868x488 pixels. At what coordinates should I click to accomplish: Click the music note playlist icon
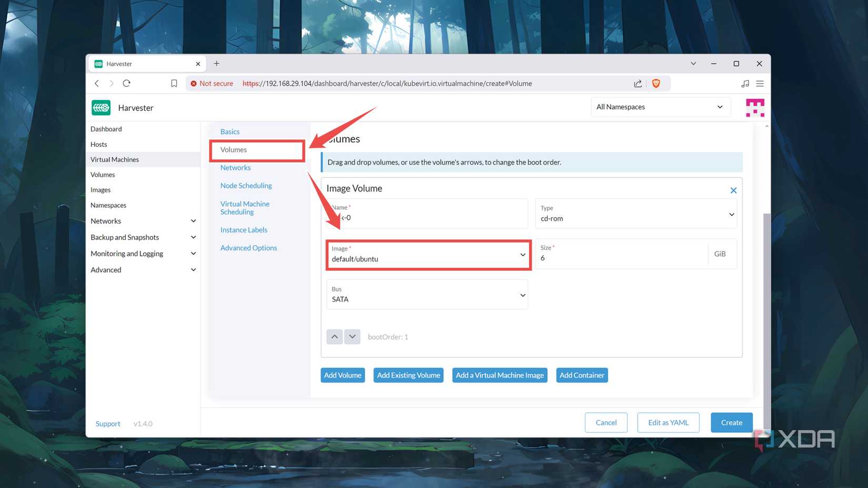tap(745, 83)
